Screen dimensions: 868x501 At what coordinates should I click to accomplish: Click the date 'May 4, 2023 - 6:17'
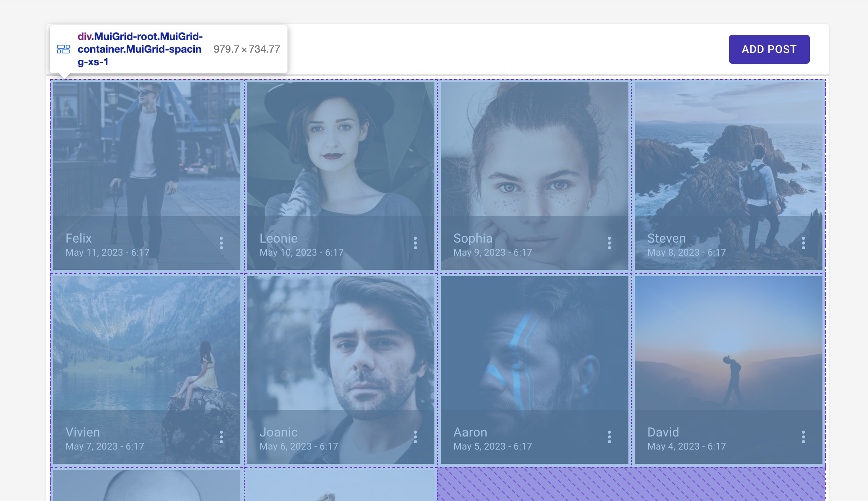(687, 446)
